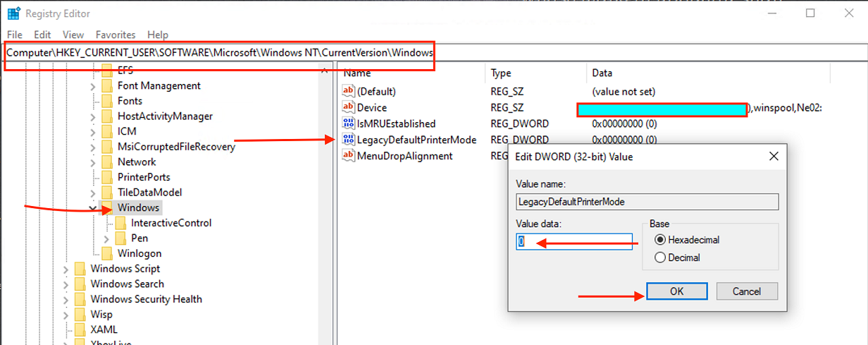
Task: Expand the TileDataModel key
Action: [93, 192]
